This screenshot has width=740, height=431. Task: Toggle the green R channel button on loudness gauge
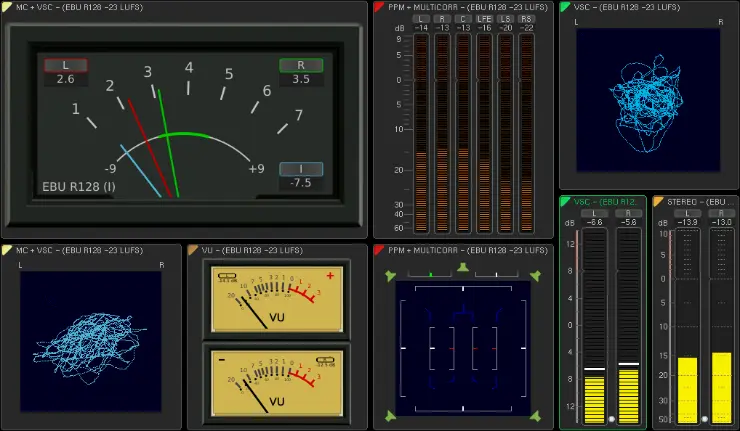point(301,65)
